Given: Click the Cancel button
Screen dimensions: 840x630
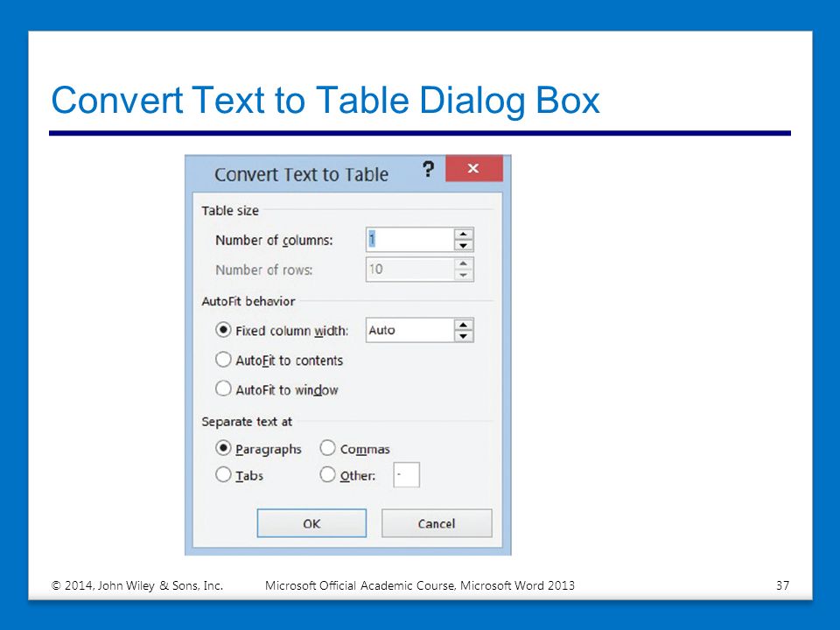Looking at the screenshot, I should [x=437, y=523].
